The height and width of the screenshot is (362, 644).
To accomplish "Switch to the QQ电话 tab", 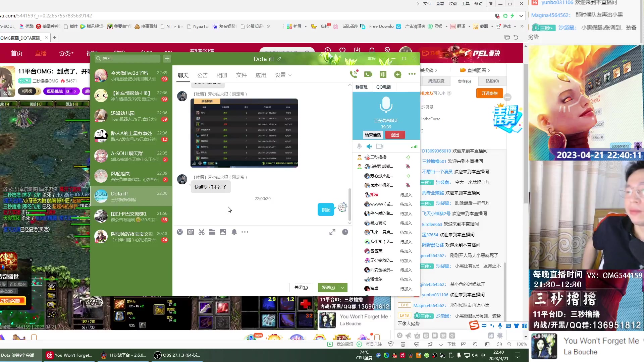I will click(384, 87).
